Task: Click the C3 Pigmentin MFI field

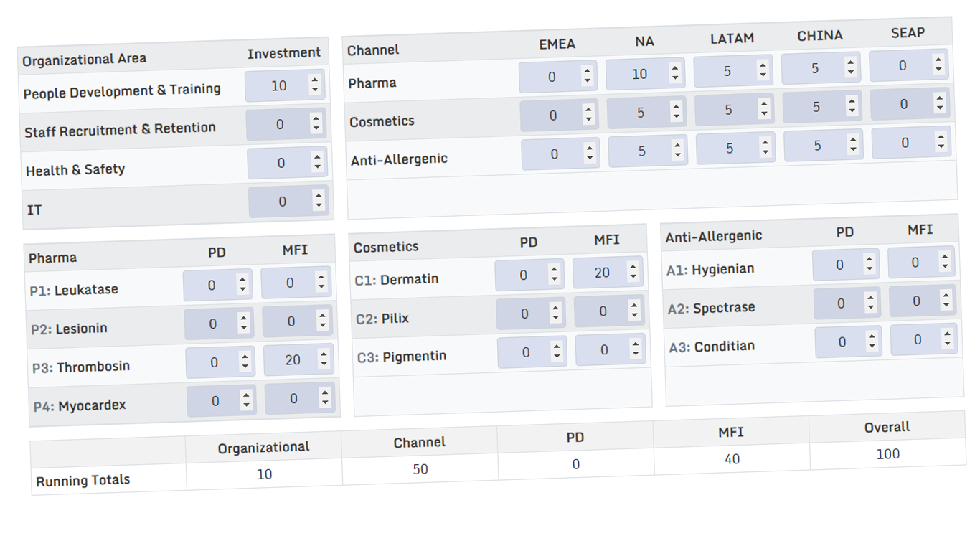Action: point(609,349)
